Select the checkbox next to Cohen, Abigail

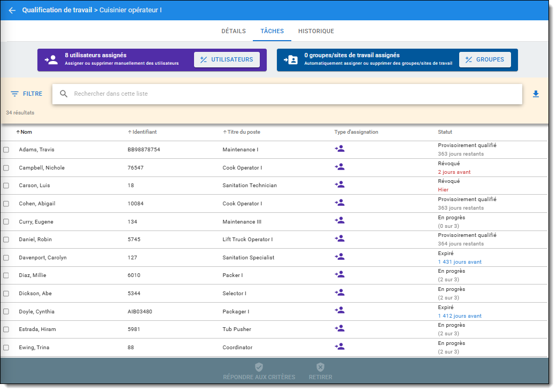(6, 204)
